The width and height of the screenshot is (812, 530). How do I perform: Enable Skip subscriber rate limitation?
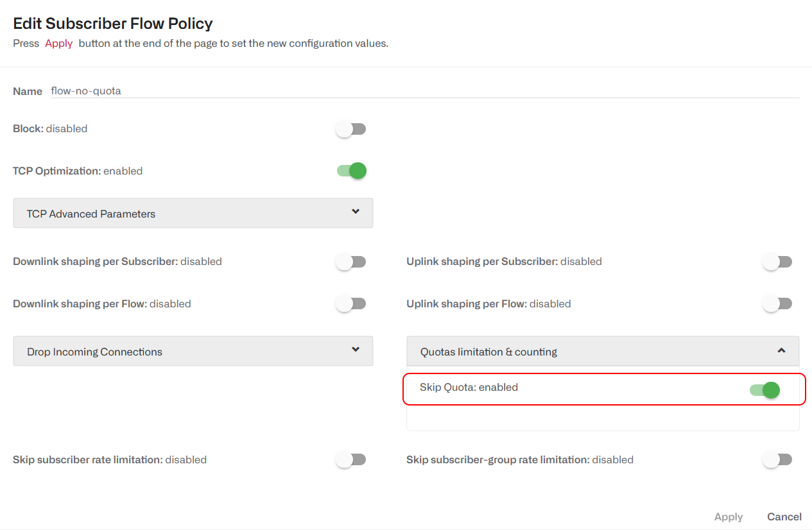coord(350,459)
